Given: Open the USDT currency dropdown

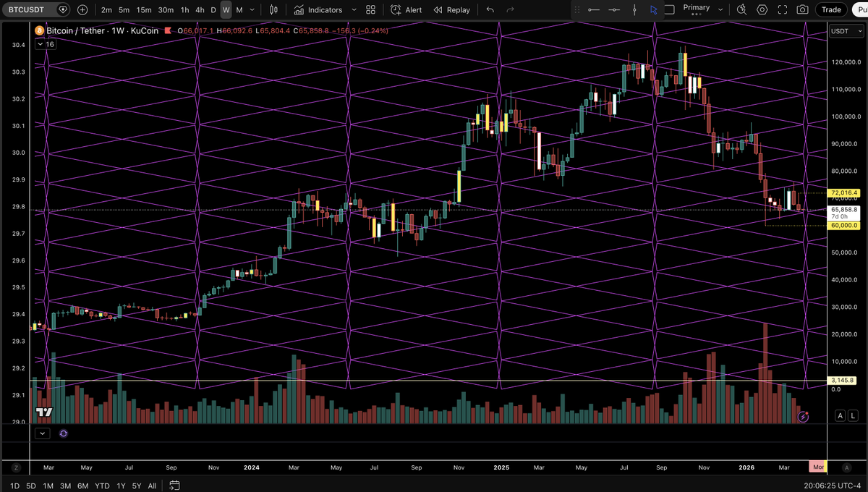Looking at the screenshot, I should point(845,31).
